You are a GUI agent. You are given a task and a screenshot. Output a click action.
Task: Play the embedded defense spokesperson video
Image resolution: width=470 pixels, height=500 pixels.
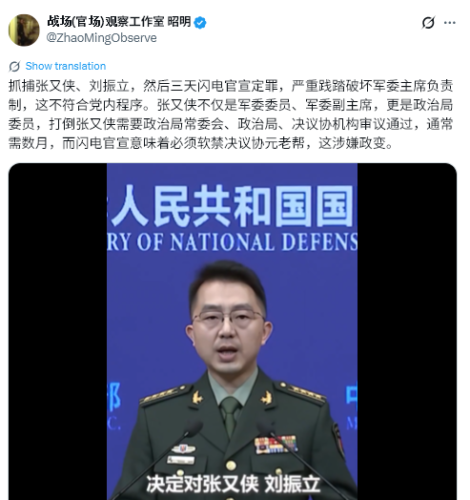click(x=232, y=332)
